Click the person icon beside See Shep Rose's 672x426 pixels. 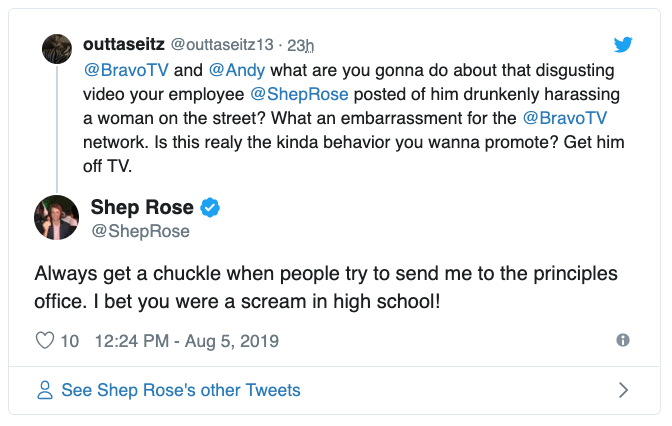(45, 390)
